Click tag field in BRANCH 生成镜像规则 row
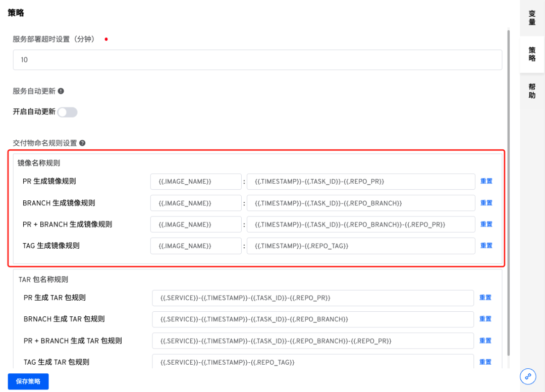This screenshot has height=392, width=545. (x=361, y=203)
